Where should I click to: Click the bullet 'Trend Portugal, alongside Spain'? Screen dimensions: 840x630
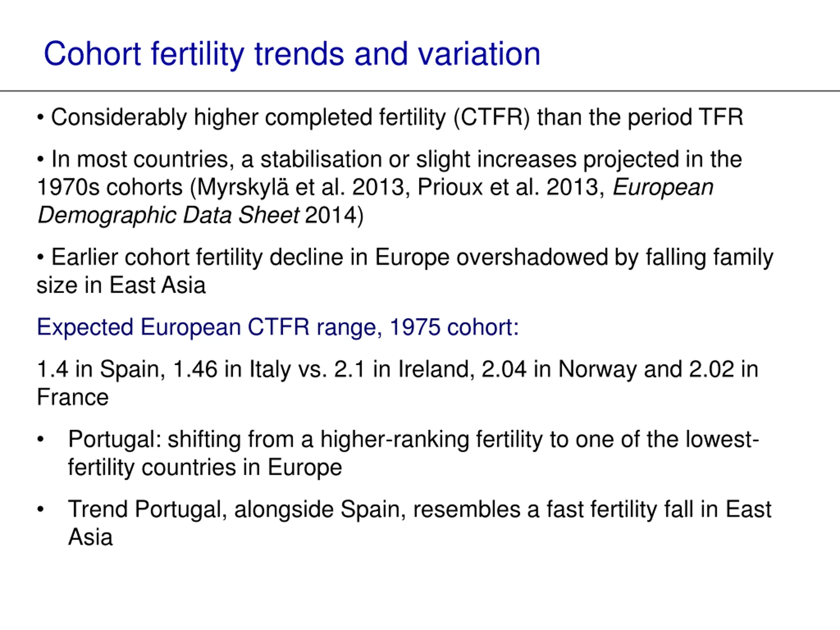[404, 523]
